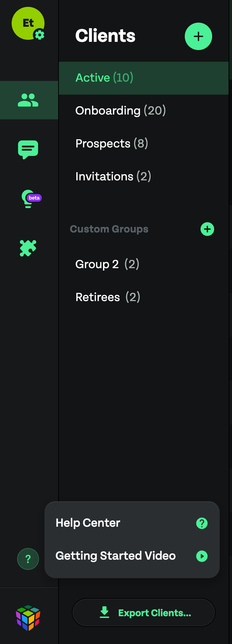This screenshot has width=232, height=644.
Task: Select the Clients people icon in sidebar
Action: 28,100
